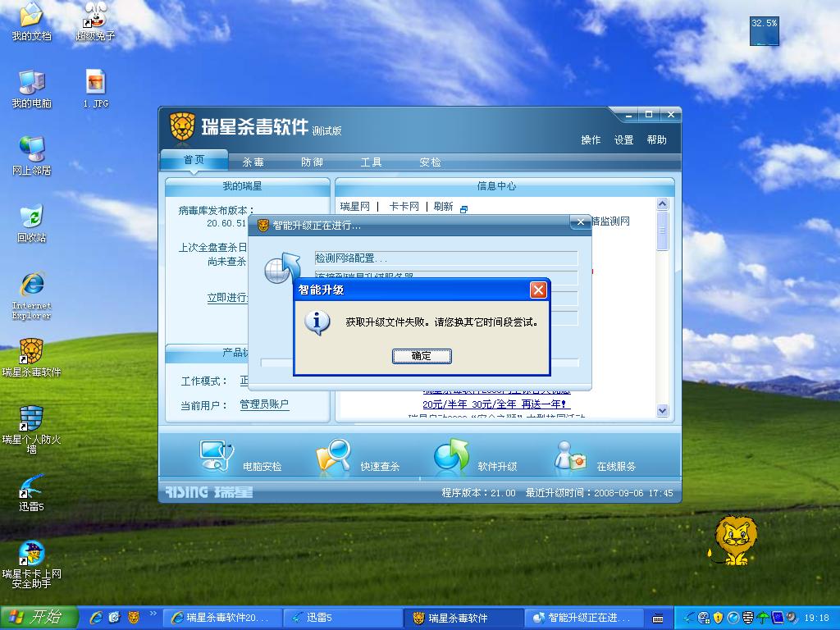The image size is (840, 630).
Task: Click the lion shield logo in title bar
Action: click(x=182, y=127)
